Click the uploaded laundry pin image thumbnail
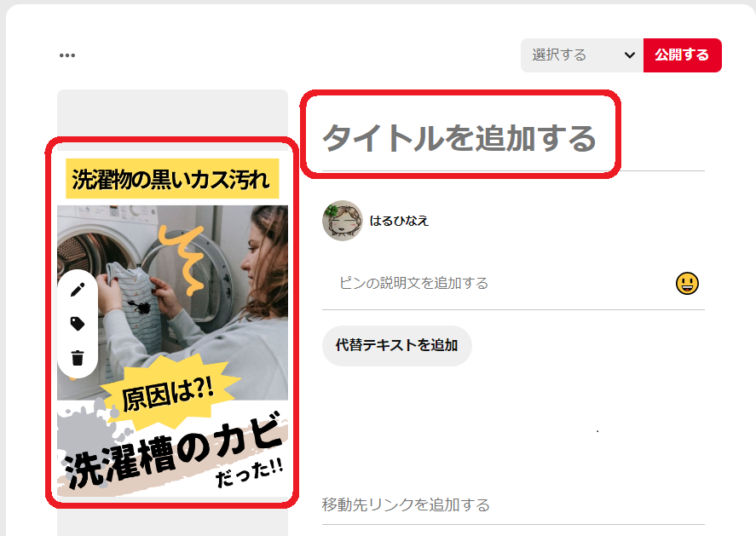 173,324
